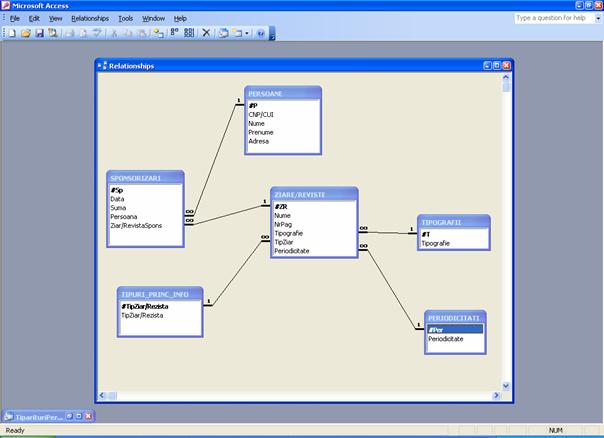Select the #Per field in PERIODICITATI

click(x=454, y=329)
